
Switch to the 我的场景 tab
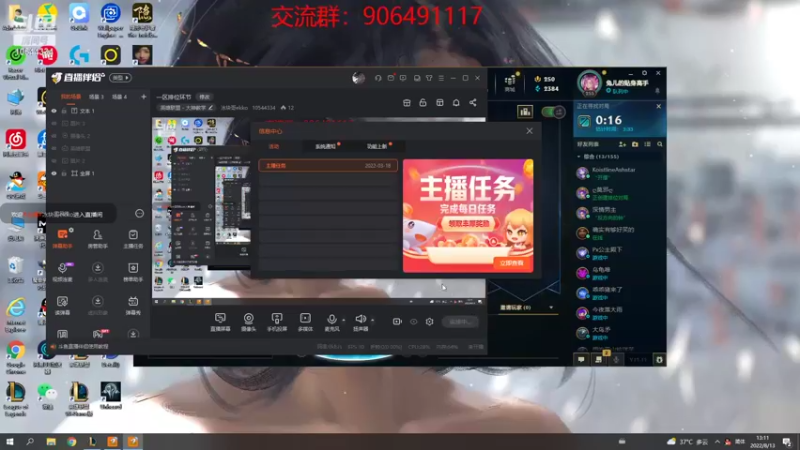(71, 96)
